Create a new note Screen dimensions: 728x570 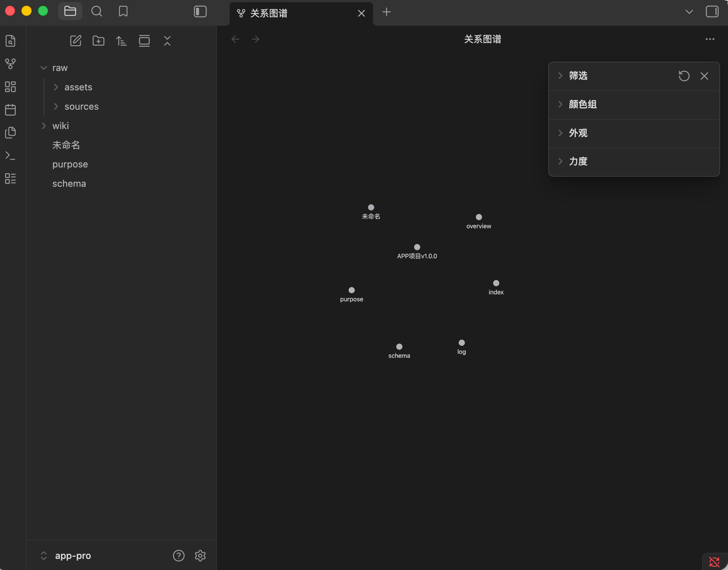pyautogui.click(x=76, y=41)
